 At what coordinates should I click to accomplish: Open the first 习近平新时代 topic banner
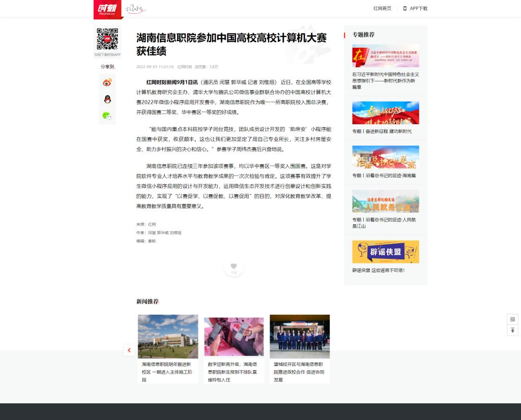pyautogui.click(x=385, y=56)
